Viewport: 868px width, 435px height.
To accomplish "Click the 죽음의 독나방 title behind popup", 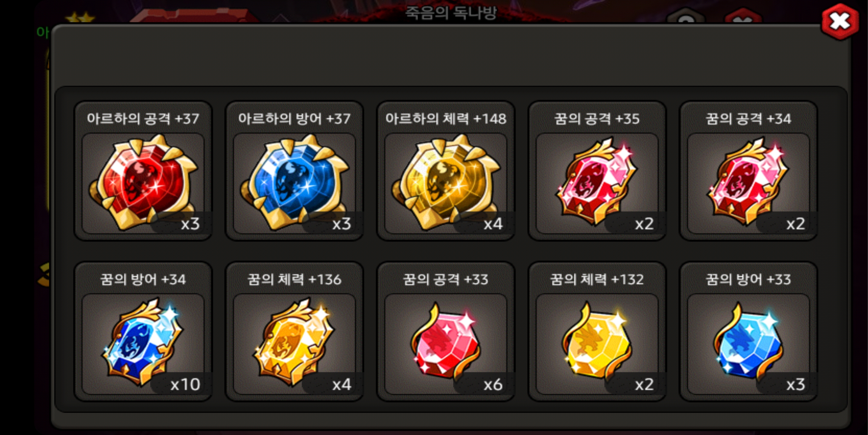I will 451,13.
